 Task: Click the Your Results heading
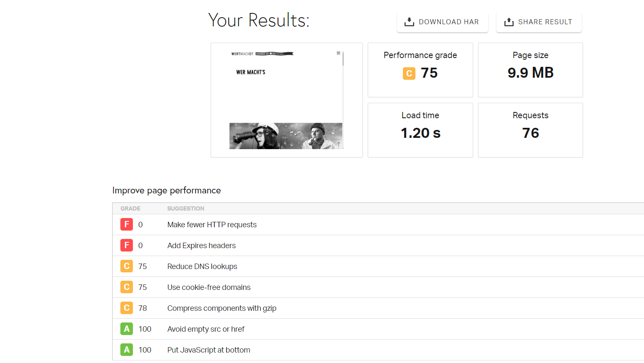[x=259, y=20]
